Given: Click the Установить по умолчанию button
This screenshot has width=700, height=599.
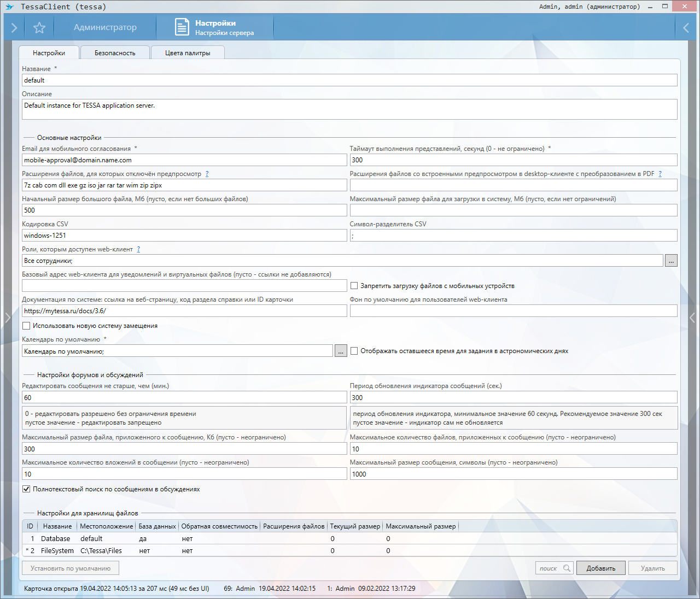Looking at the screenshot, I should 71,568.
